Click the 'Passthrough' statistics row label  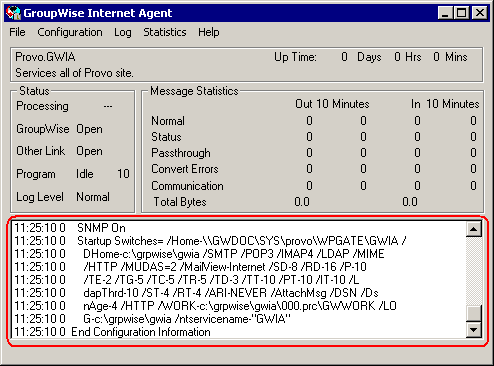[181, 153]
